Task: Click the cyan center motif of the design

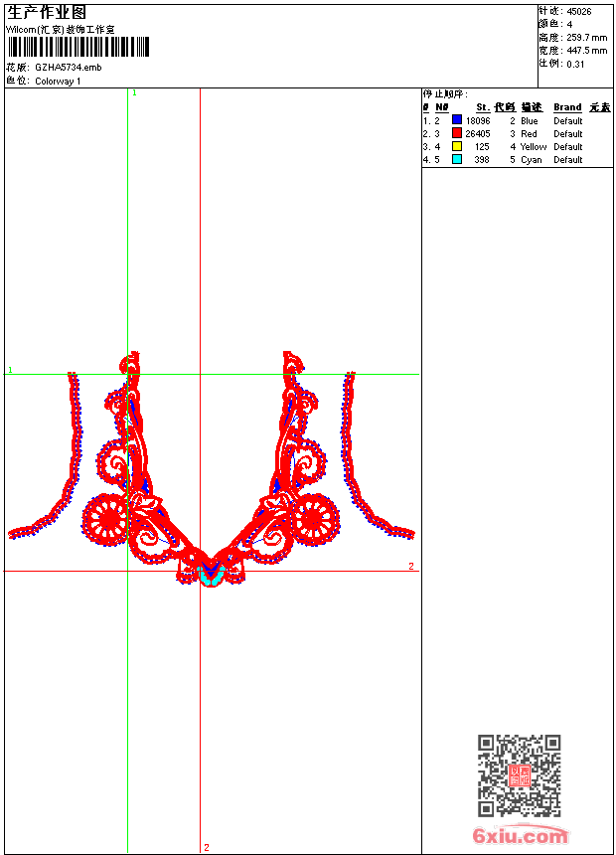Action: click(x=211, y=576)
